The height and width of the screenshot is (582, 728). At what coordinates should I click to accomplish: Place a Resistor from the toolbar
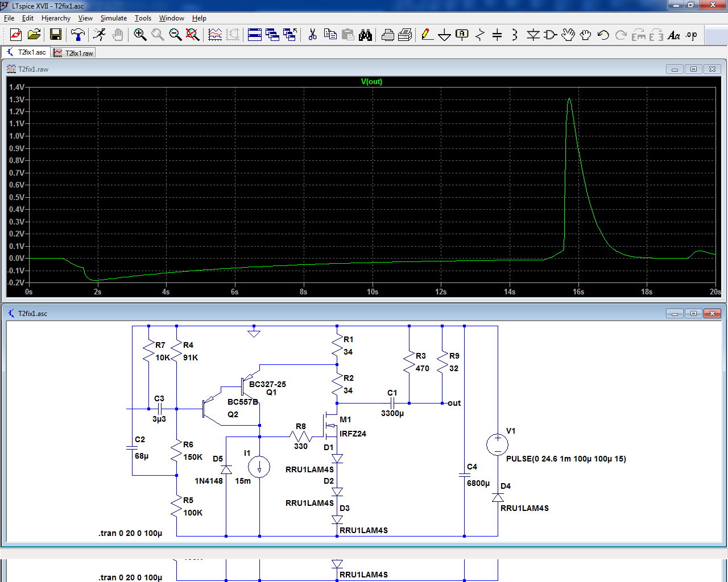pyautogui.click(x=480, y=35)
